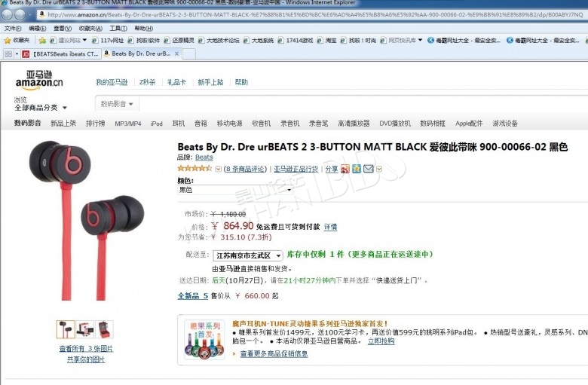588x385 pixels.
Task: Open the 颜色 黑色 color dropdown
Action: tap(235, 190)
